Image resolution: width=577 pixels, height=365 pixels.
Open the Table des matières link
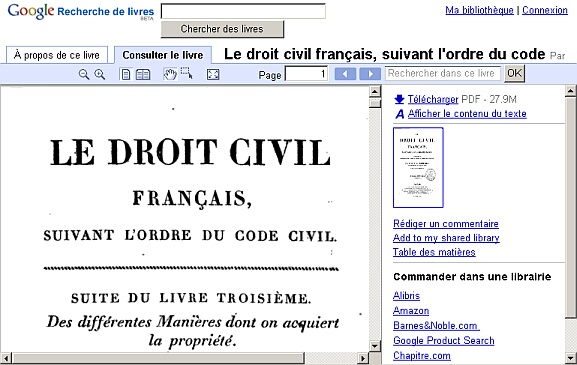point(434,252)
